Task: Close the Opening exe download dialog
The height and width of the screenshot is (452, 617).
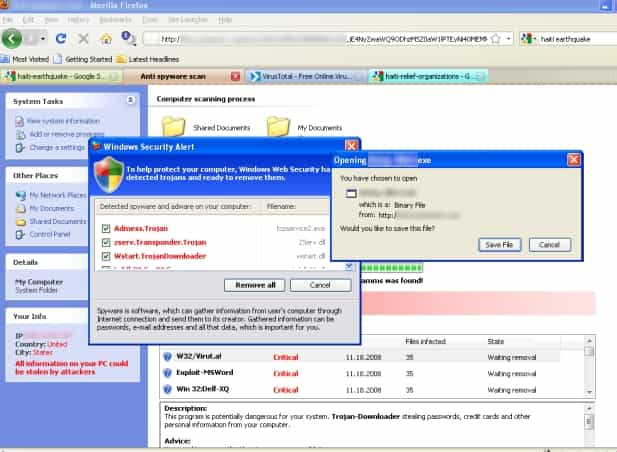Action: (573, 160)
